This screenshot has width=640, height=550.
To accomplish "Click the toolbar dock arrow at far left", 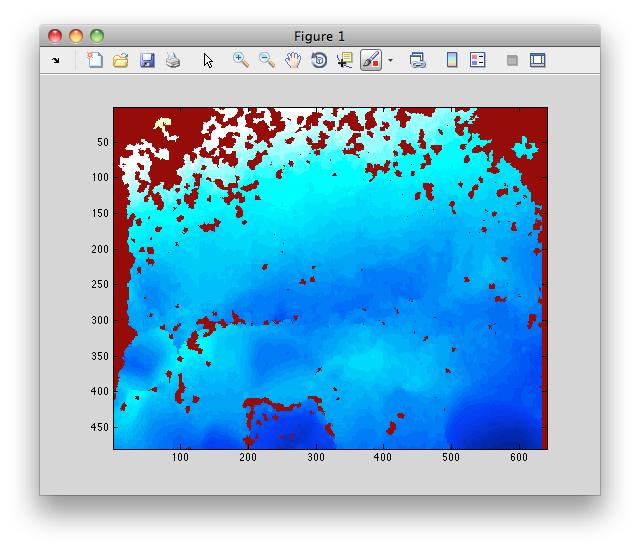I will pyautogui.click(x=56, y=60).
